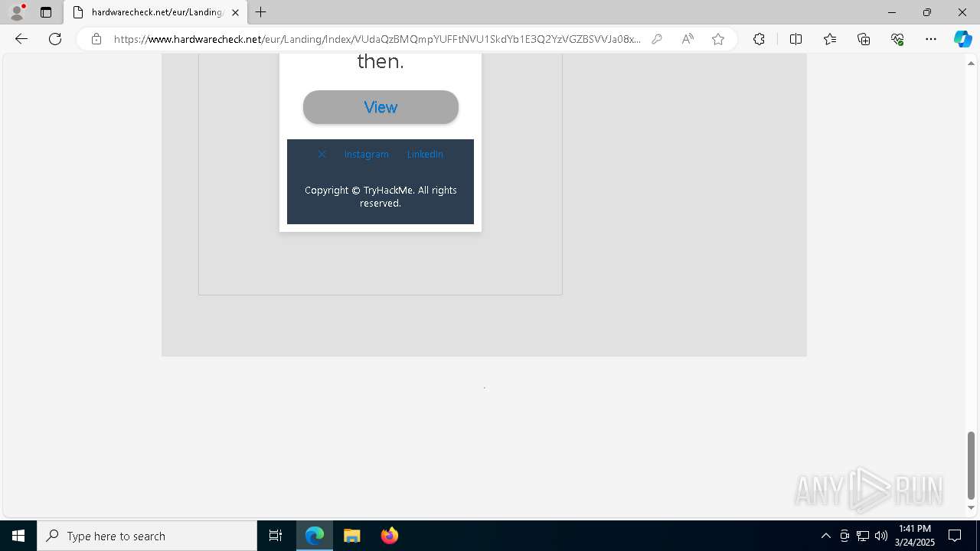This screenshot has width=980, height=551.
Task: Click the View button
Action: coord(381,107)
